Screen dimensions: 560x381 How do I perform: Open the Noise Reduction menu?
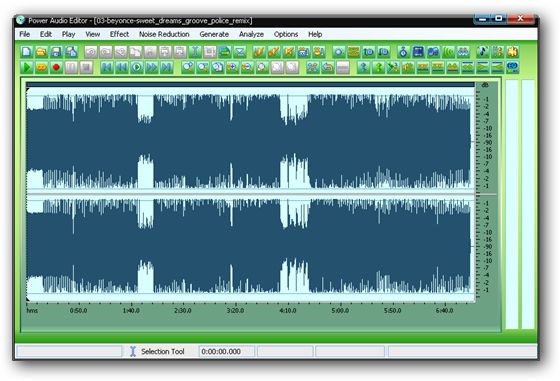[x=164, y=34]
